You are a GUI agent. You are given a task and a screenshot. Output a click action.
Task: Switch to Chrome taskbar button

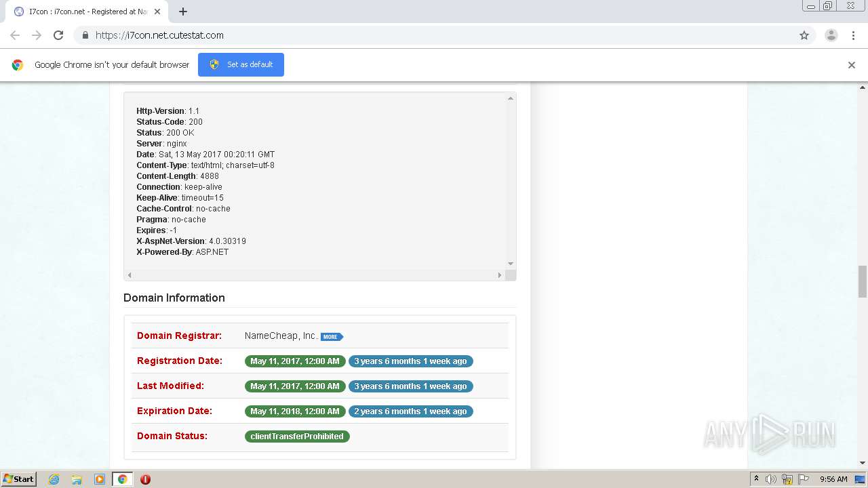[x=122, y=479]
